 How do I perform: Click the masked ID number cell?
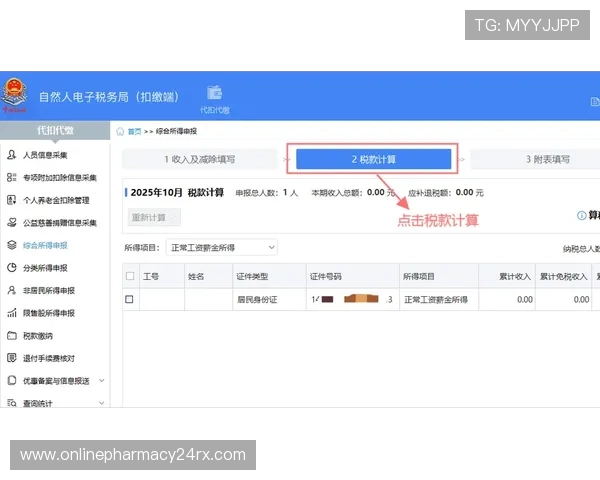point(352,299)
